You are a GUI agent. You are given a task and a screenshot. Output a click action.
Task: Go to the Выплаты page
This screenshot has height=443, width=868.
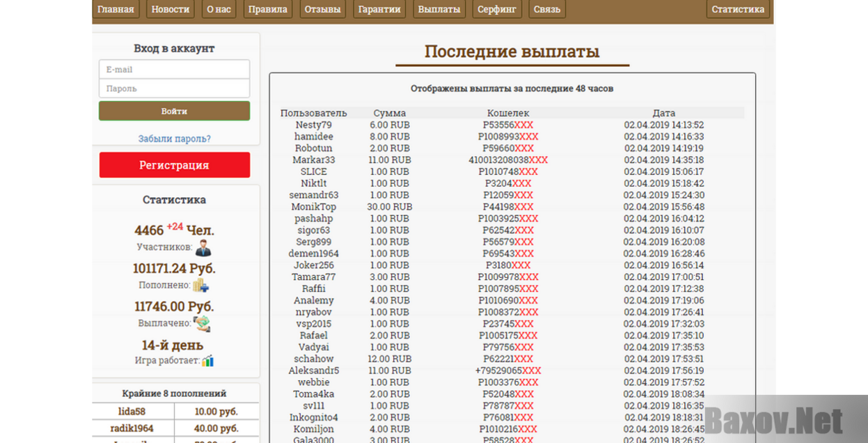pyautogui.click(x=439, y=9)
